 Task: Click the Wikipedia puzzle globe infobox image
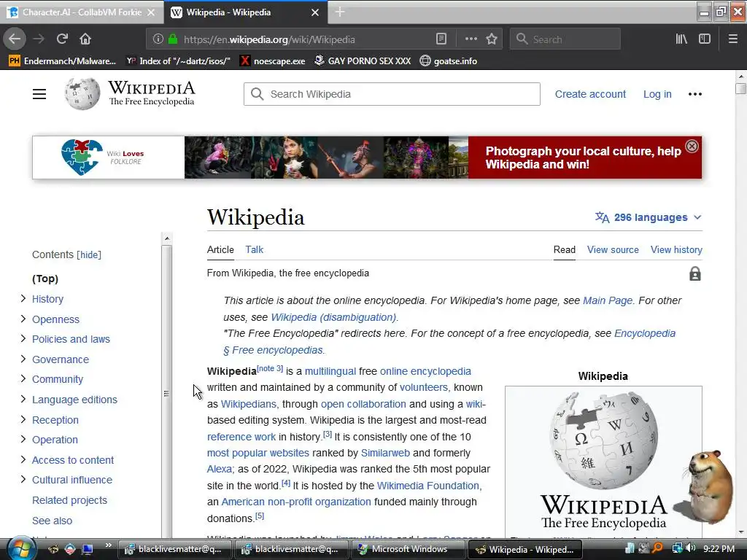603,440
